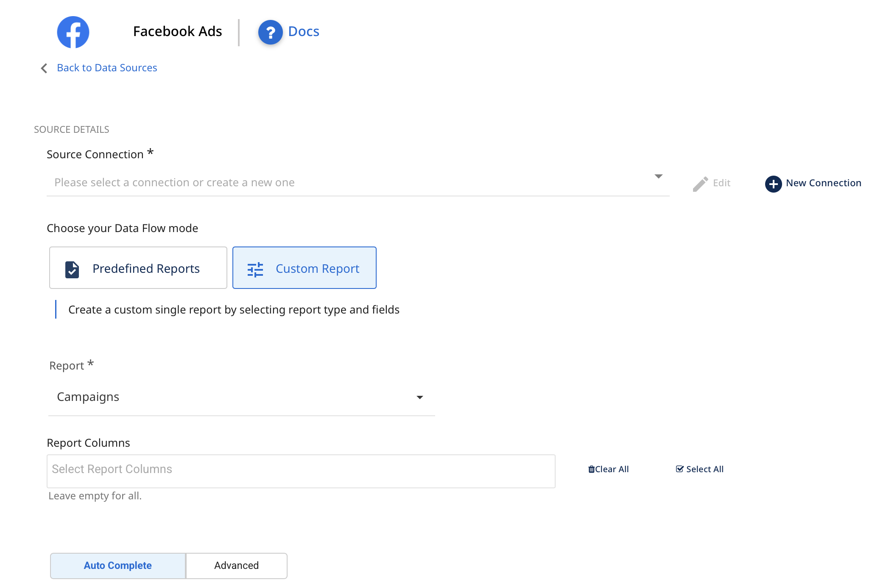The height and width of the screenshot is (588, 872).
Task: Click the Facebook logo icon
Action: pos(73,32)
